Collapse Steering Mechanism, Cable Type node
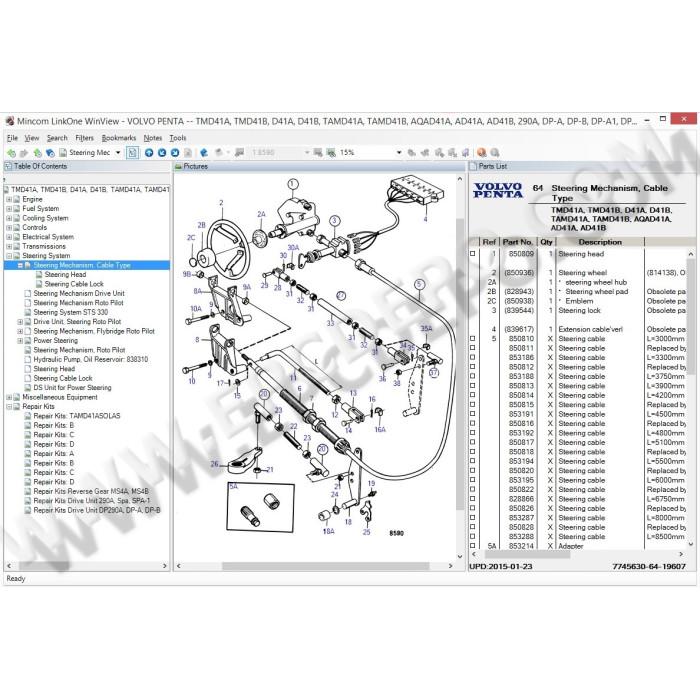Viewport: 700px width, 700px height. pos(20,265)
